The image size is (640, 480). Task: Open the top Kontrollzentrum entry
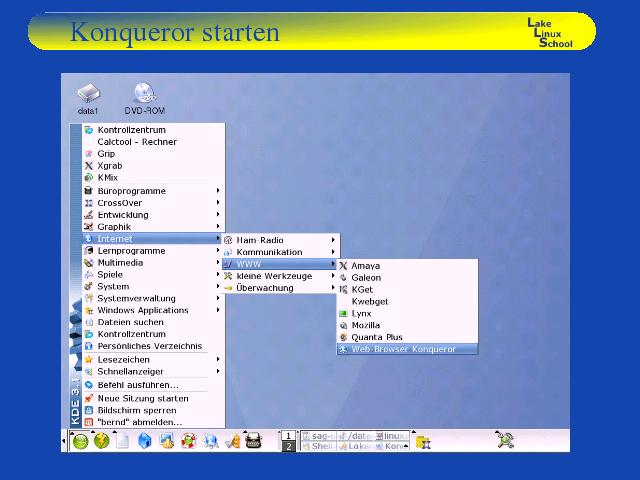[x=153, y=130]
